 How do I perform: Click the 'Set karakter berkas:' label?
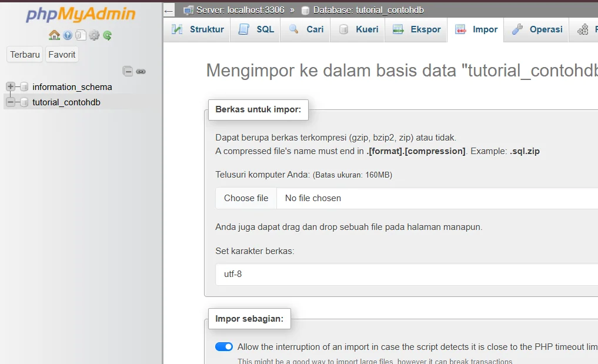point(255,251)
